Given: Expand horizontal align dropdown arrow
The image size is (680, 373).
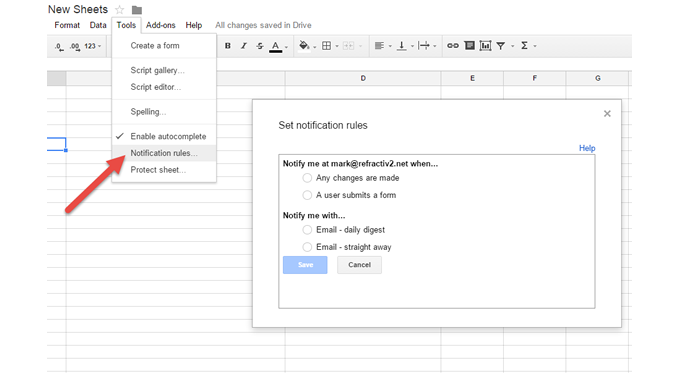Looking at the screenshot, I should point(390,46).
